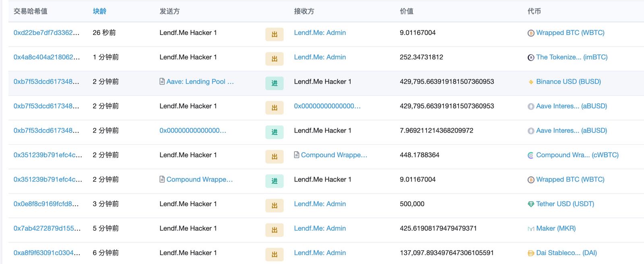644x264 pixels.
Task: Click the contract icon beside receiver Compound Wrappe…
Action: point(297,155)
